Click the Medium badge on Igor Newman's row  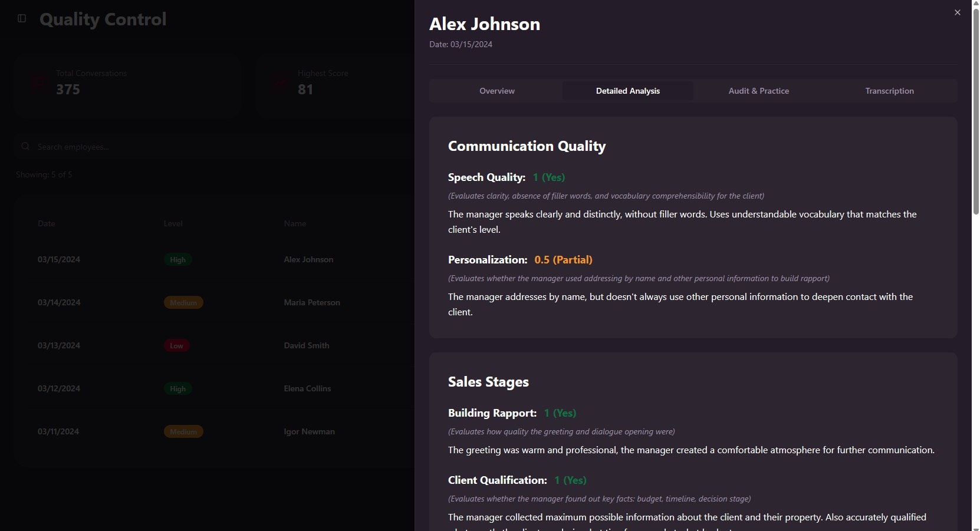(183, 431)
